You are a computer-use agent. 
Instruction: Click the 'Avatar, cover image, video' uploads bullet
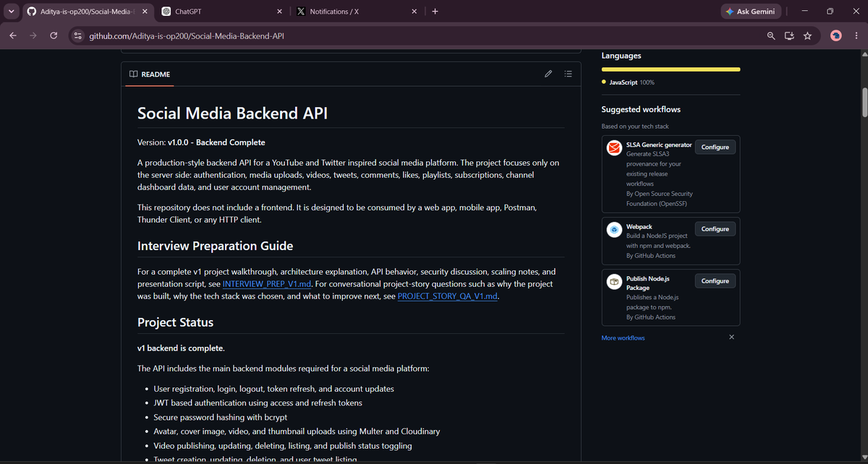297,431
